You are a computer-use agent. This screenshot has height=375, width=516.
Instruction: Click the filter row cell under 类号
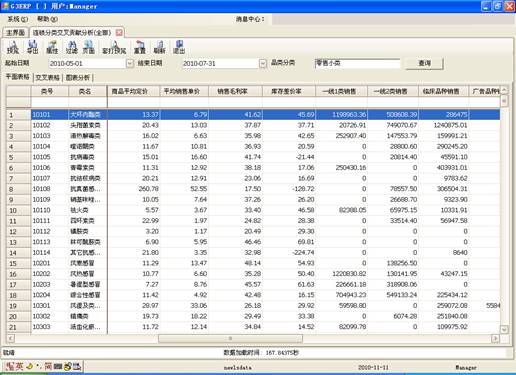point(50,102)
